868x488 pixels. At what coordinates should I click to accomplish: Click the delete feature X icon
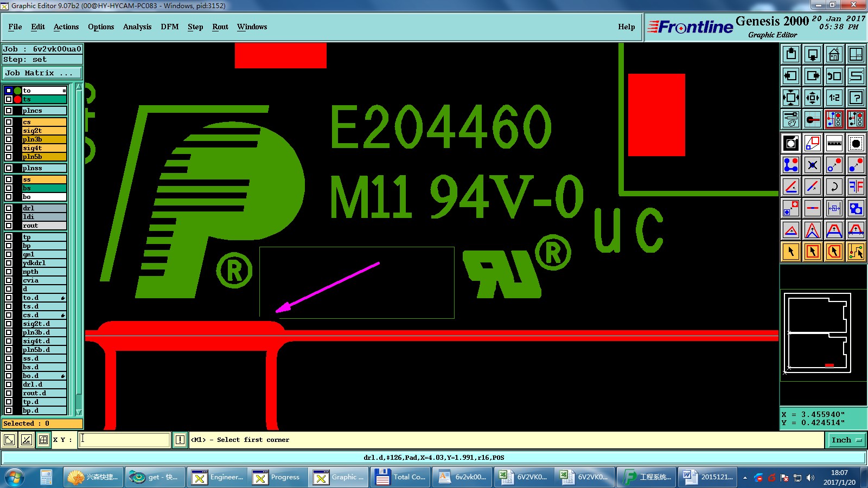coord(813,165)
